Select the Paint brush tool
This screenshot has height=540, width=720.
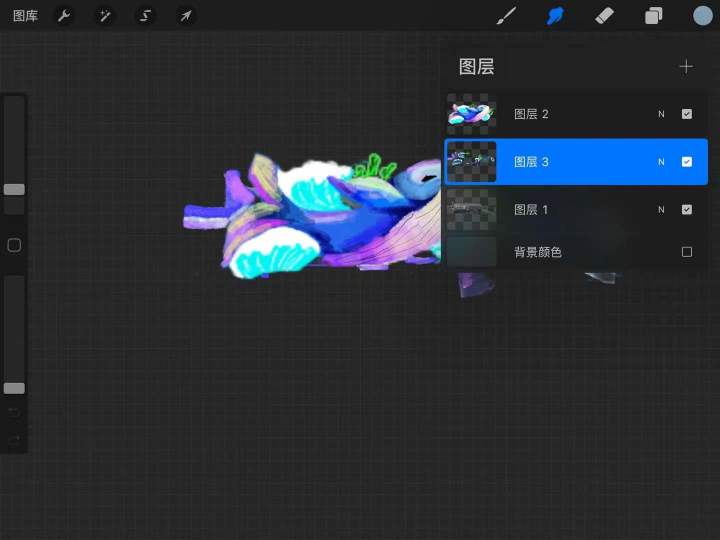click(x=506, y=16)
